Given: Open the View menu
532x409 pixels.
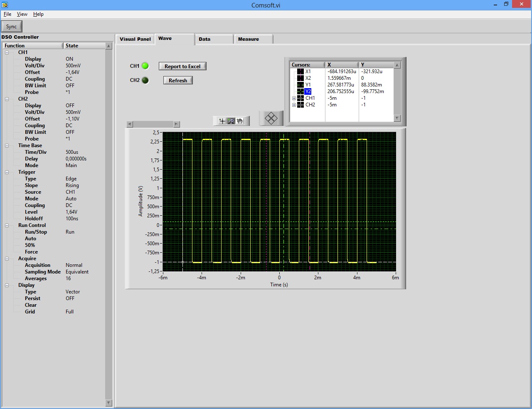Looking at the screenshot, I should [22, 14].
